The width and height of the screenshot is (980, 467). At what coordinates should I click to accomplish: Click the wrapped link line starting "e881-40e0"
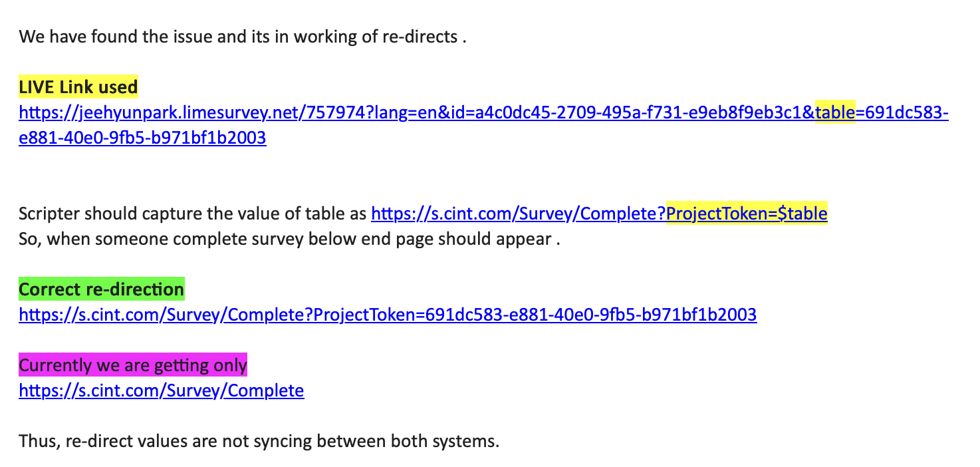point(142,138)
